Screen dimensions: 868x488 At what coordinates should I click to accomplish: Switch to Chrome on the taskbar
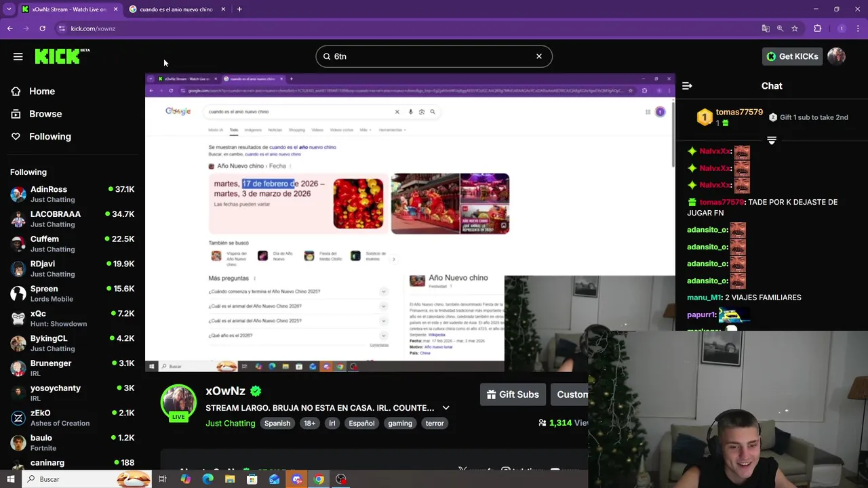pyautogui.click(x=319, y=479)
